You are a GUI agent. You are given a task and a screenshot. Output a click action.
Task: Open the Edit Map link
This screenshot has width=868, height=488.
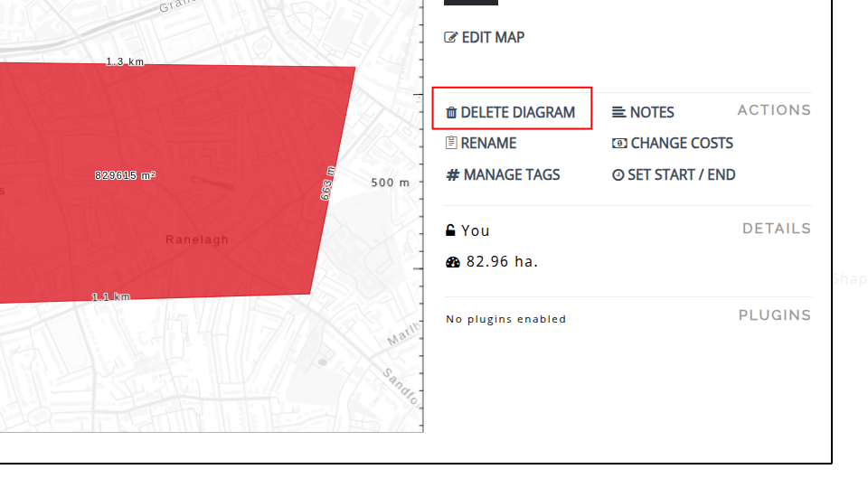click(x=493, y=38)
